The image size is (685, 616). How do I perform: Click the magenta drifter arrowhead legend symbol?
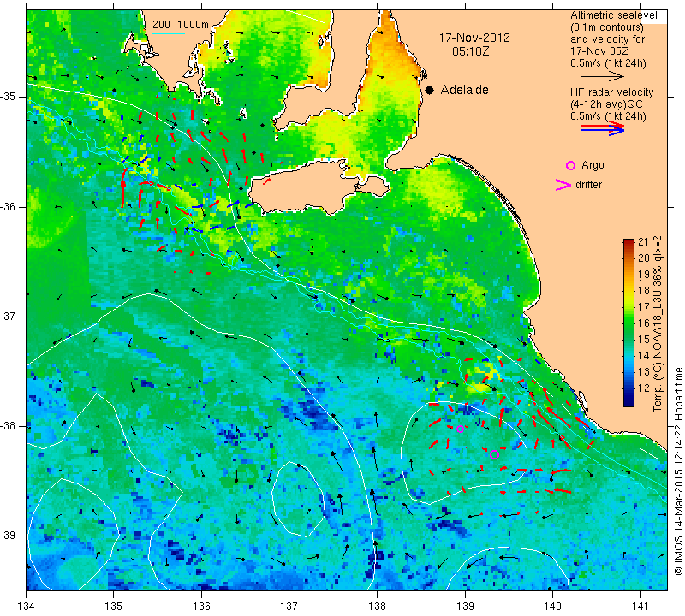click(x=563, y=185)
